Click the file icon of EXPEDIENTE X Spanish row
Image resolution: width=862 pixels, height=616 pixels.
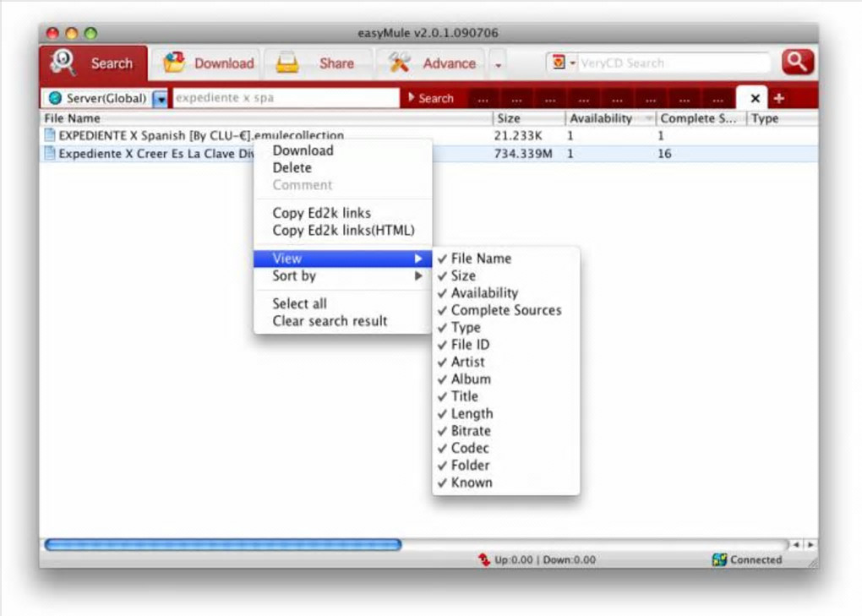pos(50,135)
